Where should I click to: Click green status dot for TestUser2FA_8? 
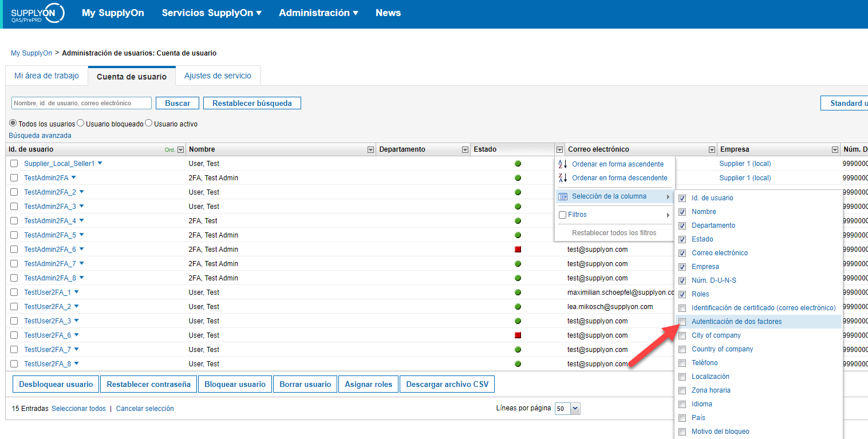coord(518,364)
